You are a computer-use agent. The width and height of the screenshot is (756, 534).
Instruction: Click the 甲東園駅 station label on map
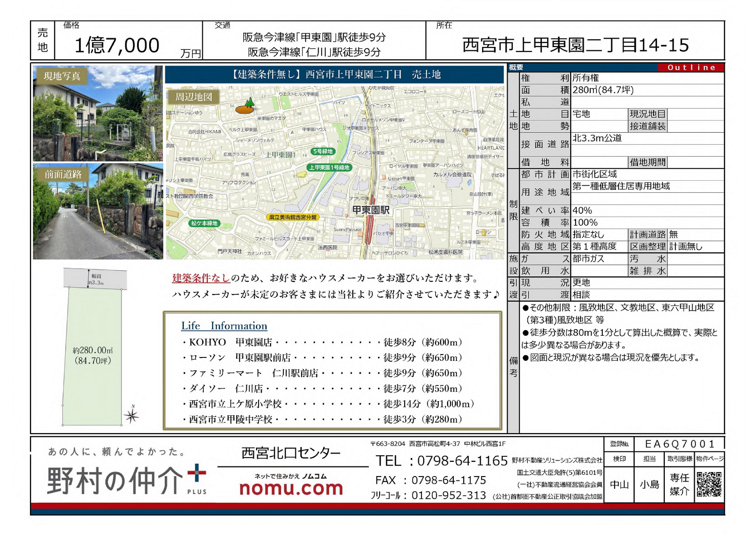click(371, 210)
